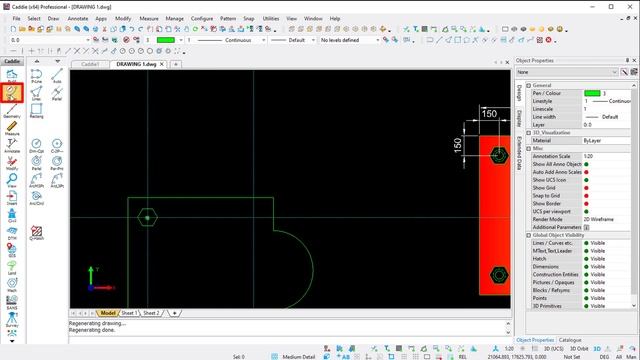640x360 pixels.
Task: Select the Arc/Cird tool
Action: [36, 198]
